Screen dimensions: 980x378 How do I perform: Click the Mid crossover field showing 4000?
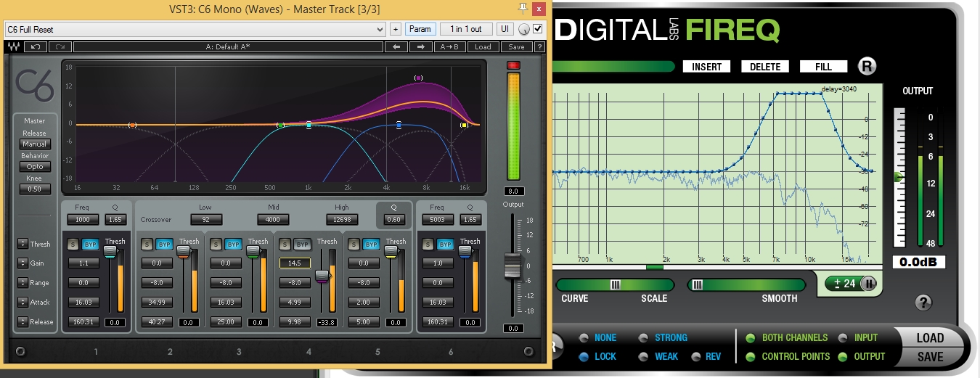pos(273,219)
